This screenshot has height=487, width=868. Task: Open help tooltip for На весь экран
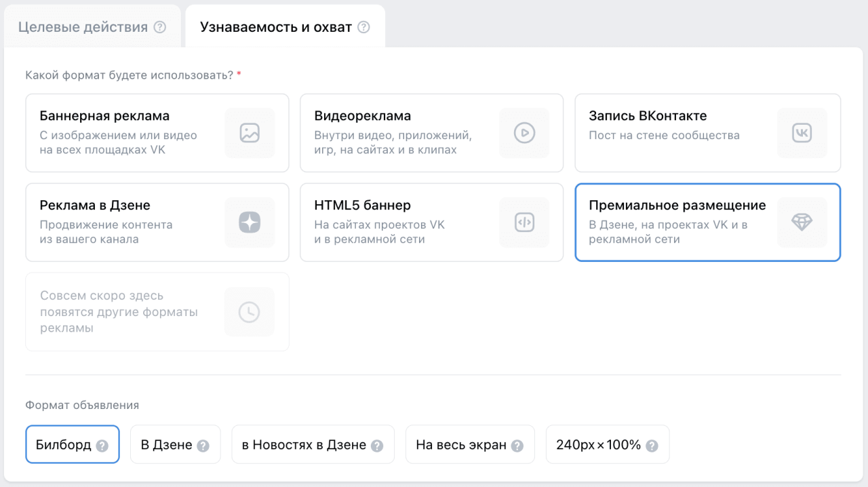[x=517, y=446]
